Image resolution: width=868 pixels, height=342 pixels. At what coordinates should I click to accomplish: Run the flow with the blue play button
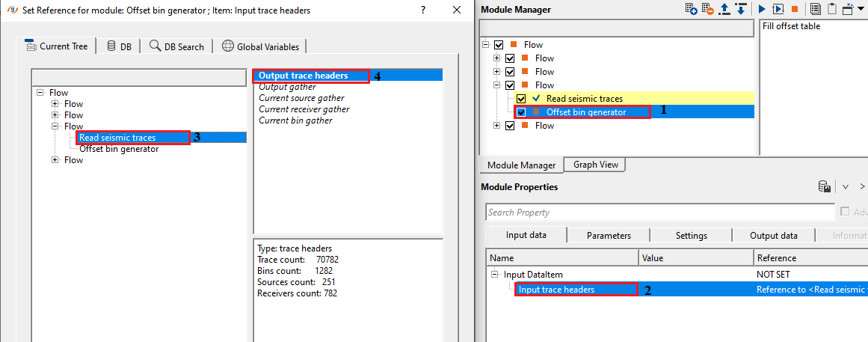762,9
